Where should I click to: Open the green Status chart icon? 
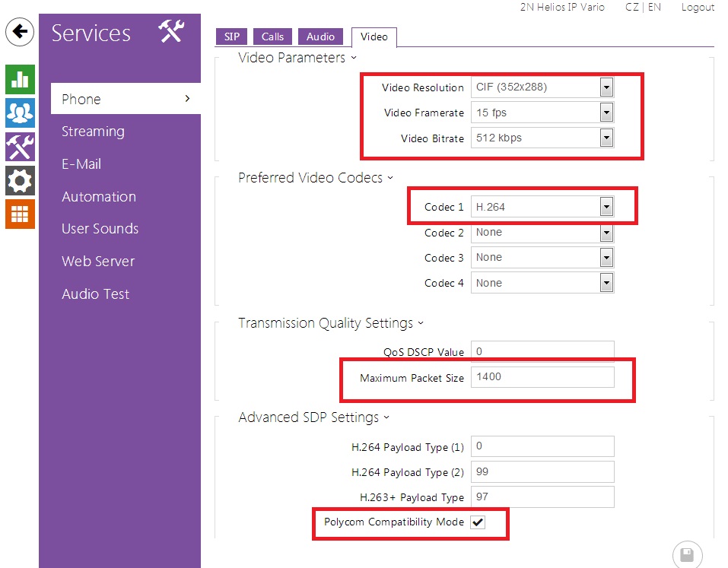coord(20,78)
